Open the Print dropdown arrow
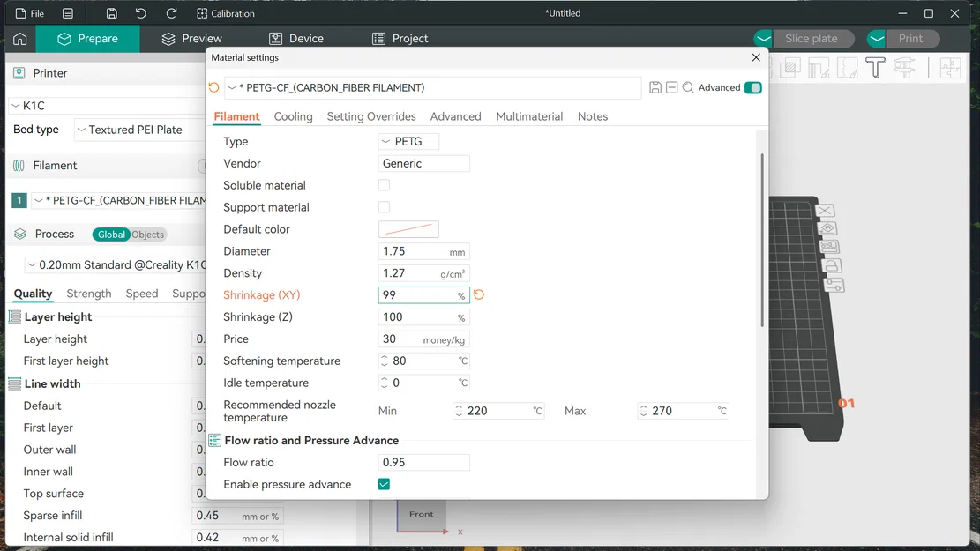This screenshot has width=980, height=551. (x=877, y=39)
